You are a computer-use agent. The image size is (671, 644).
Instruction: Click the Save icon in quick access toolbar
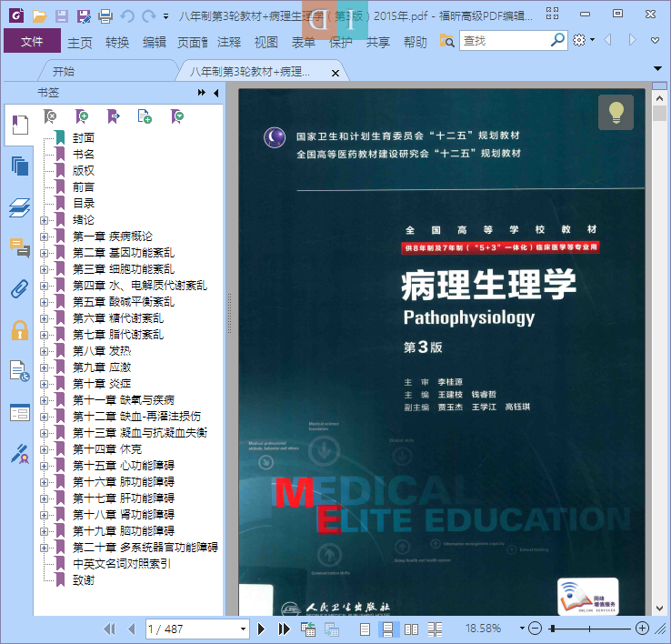[62, 16]
